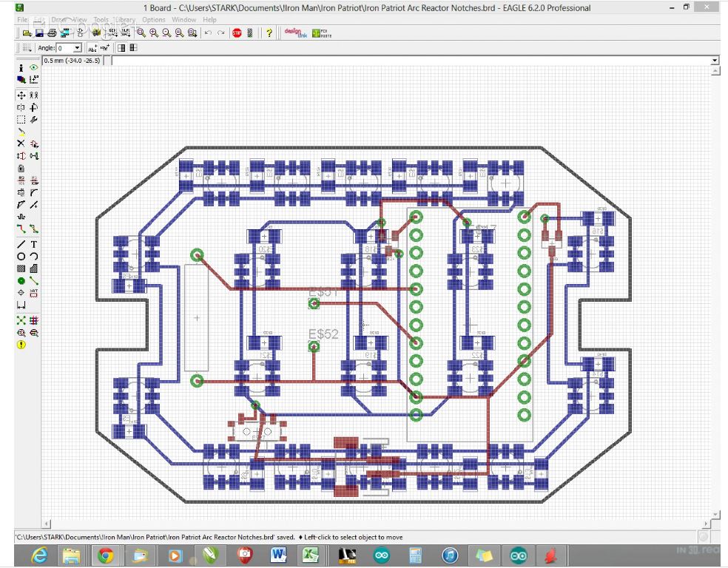Save the board with the floppy icon
This screenshot has height=568, width=728.
pyautogui.click(x=39, y=33)
